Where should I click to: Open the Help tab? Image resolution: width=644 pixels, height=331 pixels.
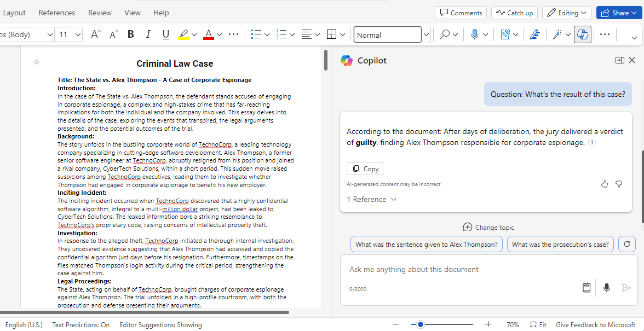pyautogui.click(x=161, y=13)
